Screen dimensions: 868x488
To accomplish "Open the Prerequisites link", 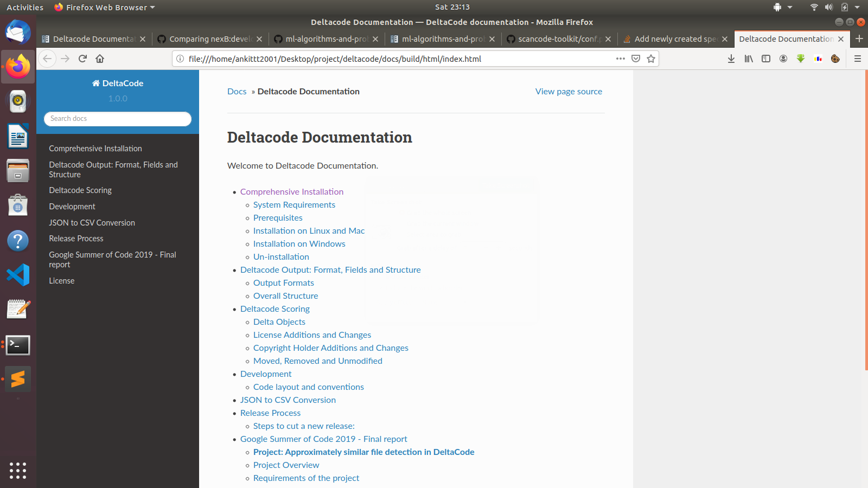I will pyautogui.click(x=278, y=218).
